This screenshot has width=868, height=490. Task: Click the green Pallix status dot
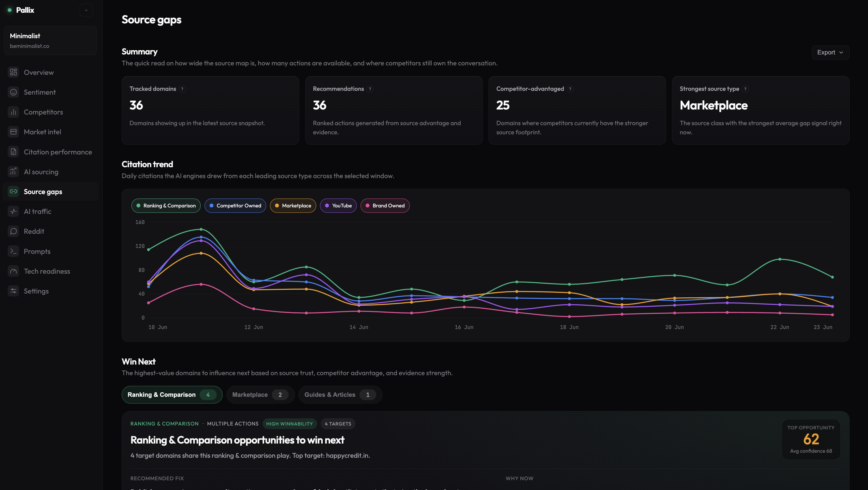coord(10,10)
